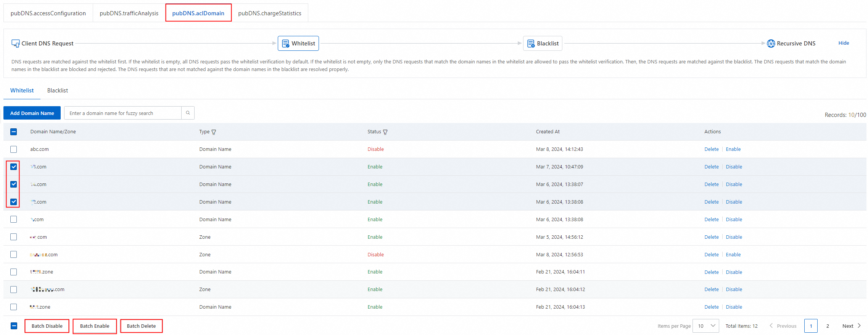Enable the abc.com entry
The width and height of the screenshot is (868, 335).
(x=733, y=149)
